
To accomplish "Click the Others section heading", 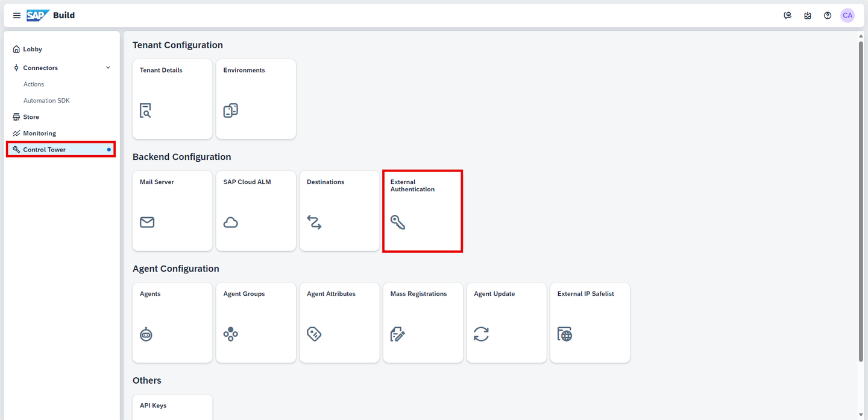I will [x=147, y=380].
